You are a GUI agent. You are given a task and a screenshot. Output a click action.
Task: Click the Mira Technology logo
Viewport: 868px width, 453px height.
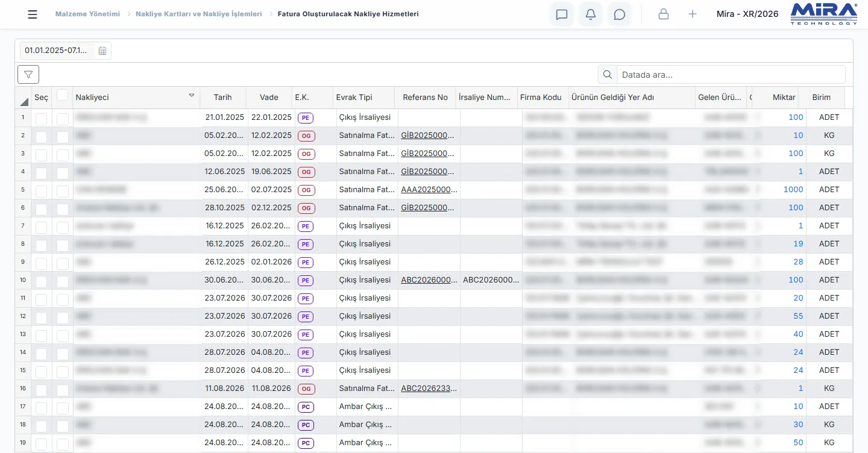pyautogui.click(x=823, y=14)
